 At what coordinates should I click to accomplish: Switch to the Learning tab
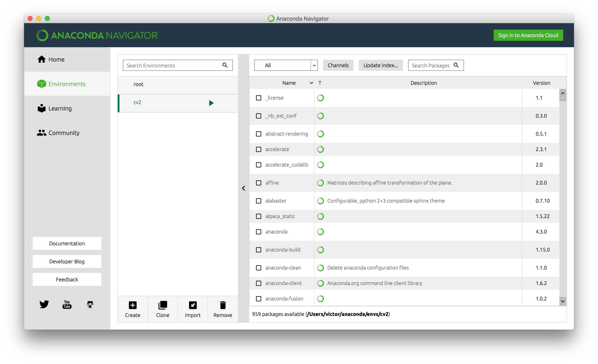60,108
